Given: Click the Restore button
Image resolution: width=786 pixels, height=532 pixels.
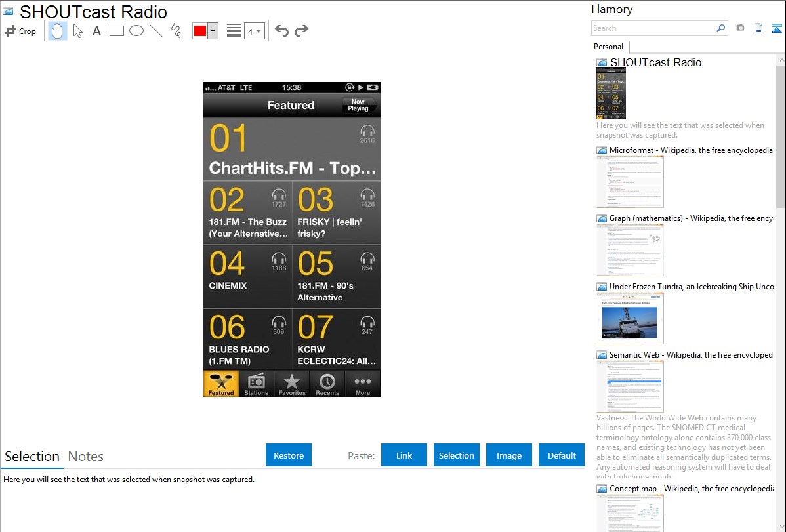Looking at the screenshot, I should [289, 455].
